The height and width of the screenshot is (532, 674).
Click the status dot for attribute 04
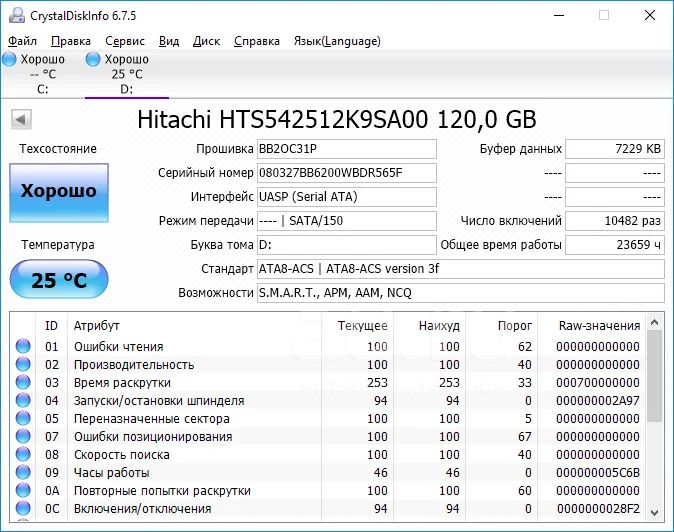coord(23,401)
